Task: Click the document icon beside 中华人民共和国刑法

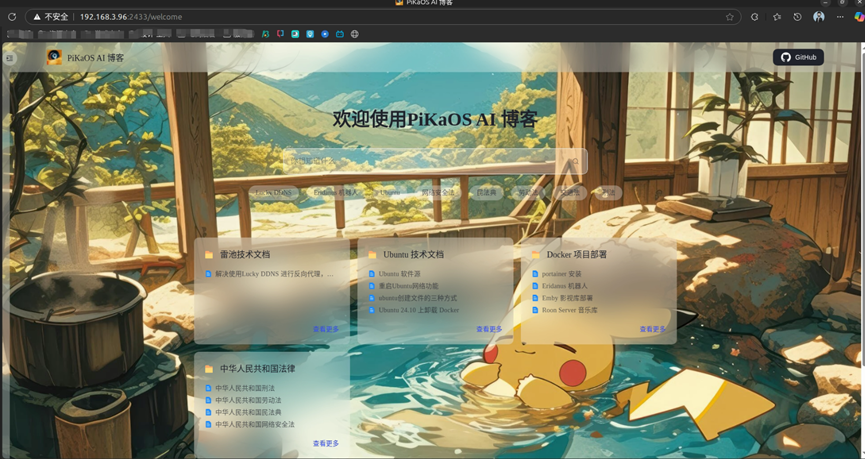Action: tap(208, 388)
